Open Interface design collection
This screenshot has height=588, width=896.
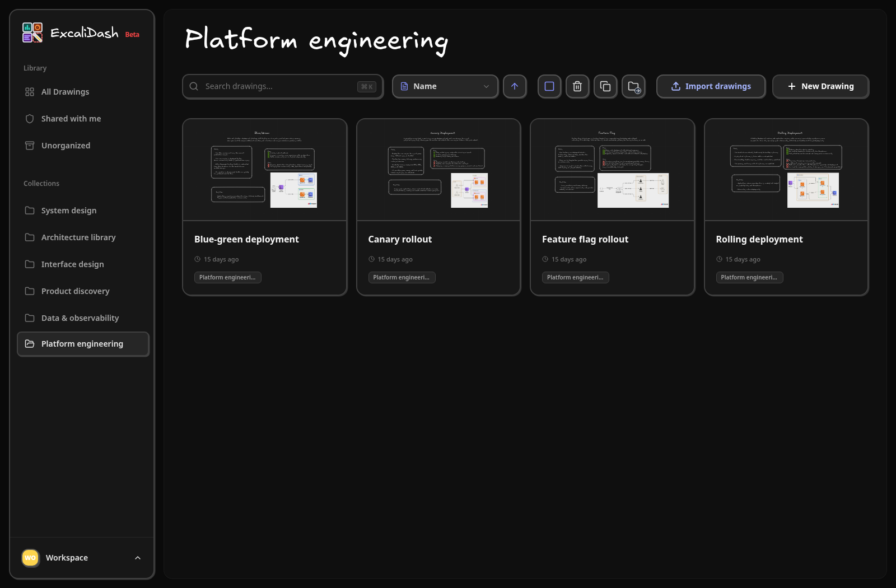click(x=83, y=264)
